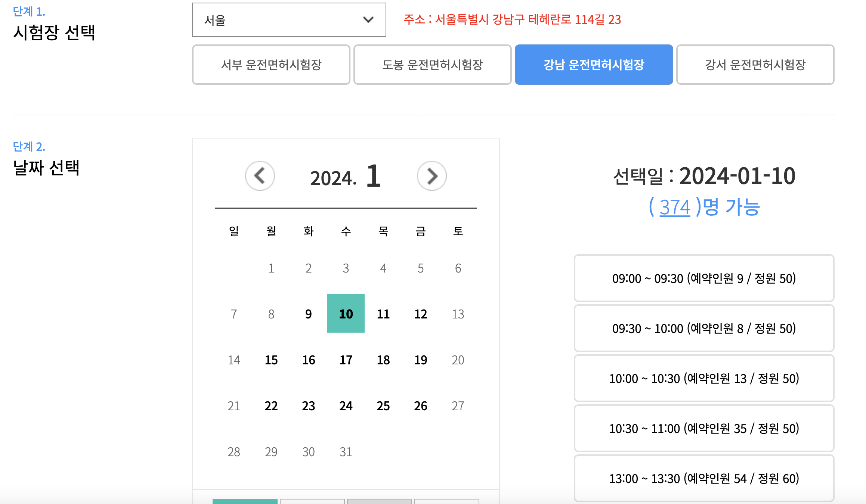Select January 15 on the calendar

pos(271,360)
